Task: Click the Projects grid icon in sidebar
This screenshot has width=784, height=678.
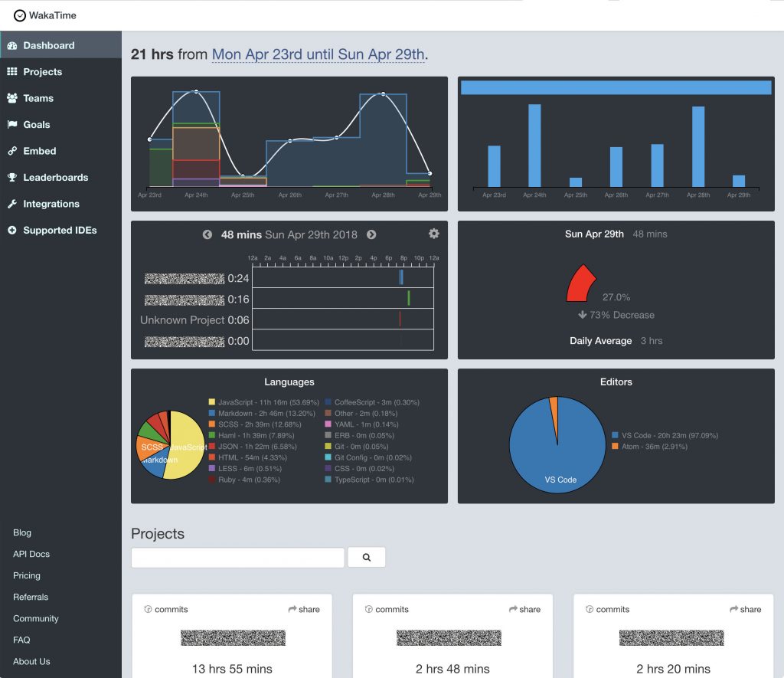Action: 12,71
